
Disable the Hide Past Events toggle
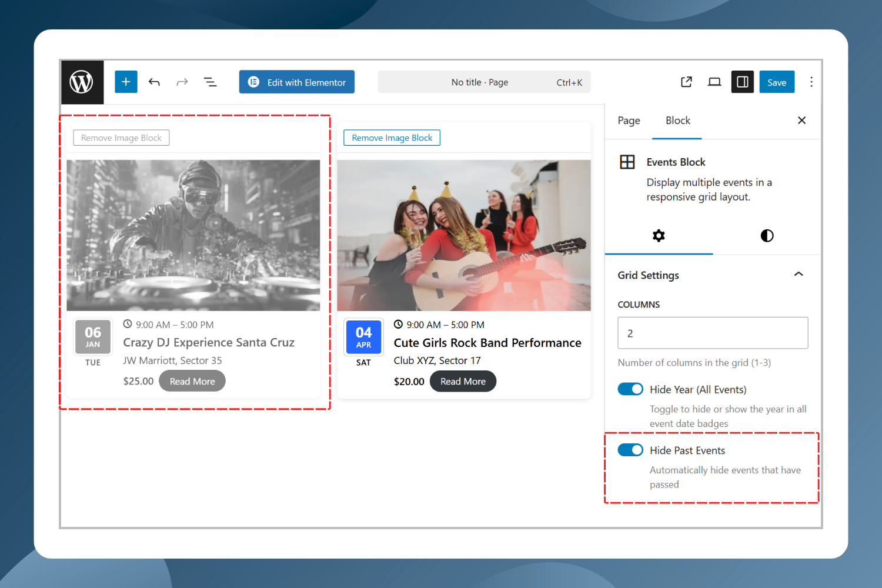tap(630, 450)
